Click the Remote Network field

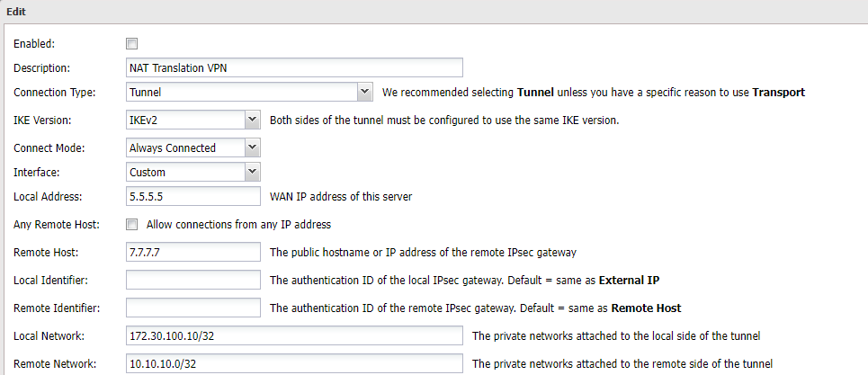294,364
